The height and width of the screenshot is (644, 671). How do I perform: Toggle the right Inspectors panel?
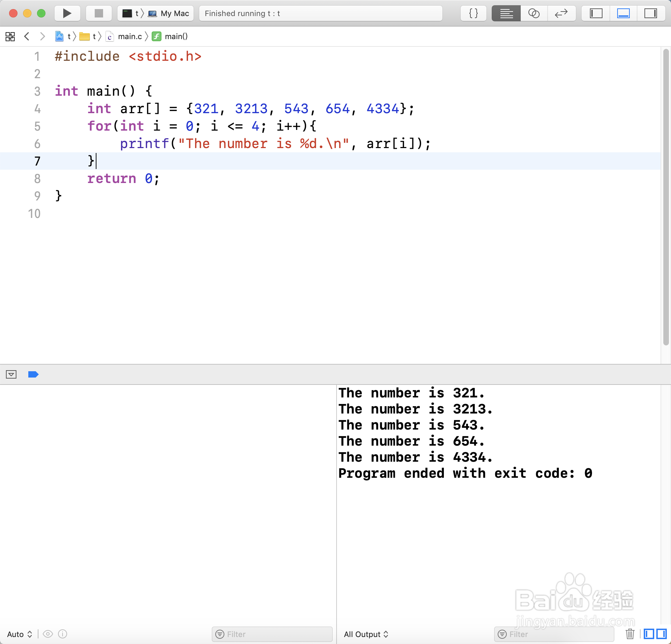tap(650, 13)
